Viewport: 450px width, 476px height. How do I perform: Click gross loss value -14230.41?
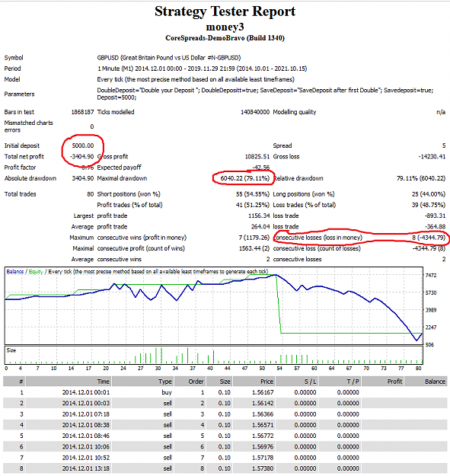point(432,157)
